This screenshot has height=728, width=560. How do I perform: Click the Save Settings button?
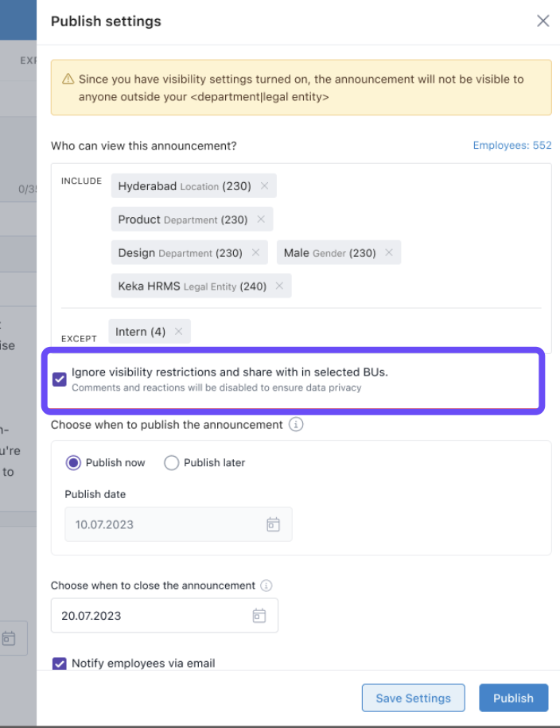[x=413, y=698]
